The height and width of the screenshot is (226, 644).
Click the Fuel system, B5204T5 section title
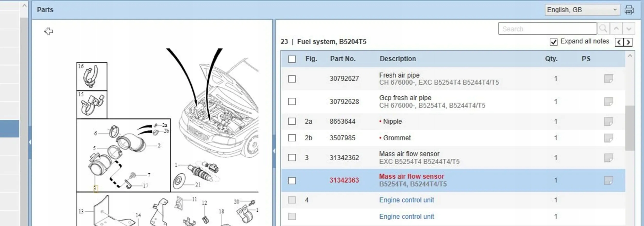332,42
